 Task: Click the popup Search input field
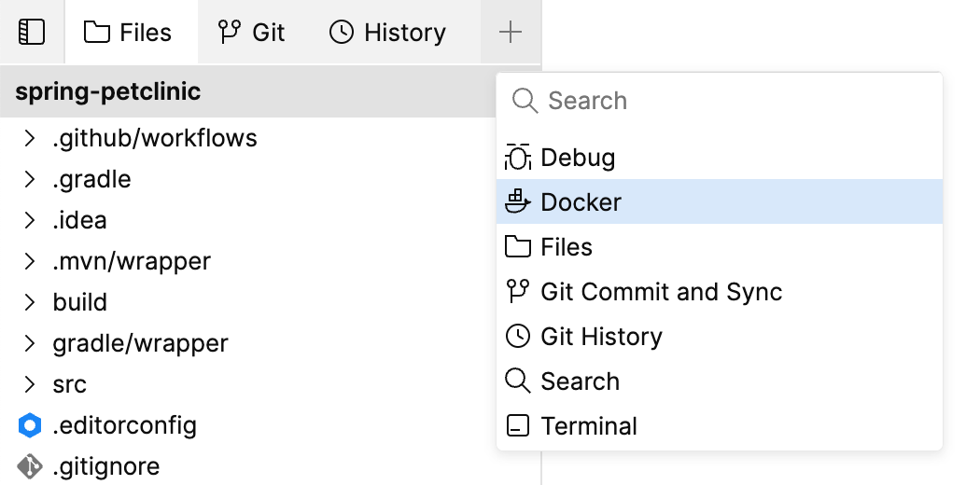click(x=728, y=101)
